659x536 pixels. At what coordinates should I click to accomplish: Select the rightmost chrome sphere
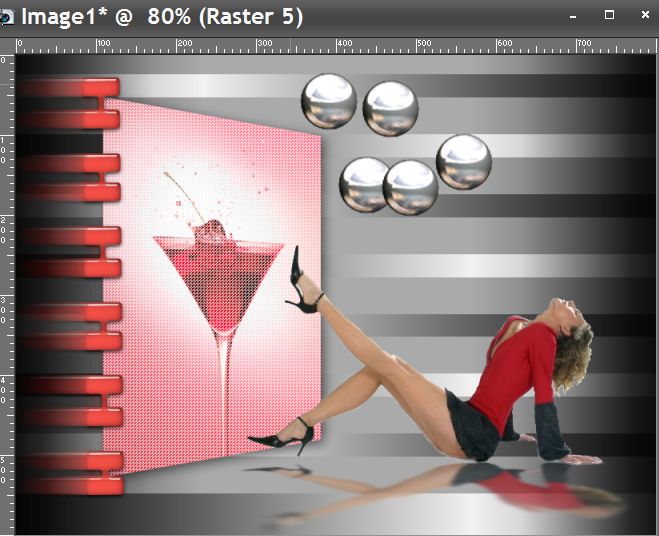pos(463,161)
